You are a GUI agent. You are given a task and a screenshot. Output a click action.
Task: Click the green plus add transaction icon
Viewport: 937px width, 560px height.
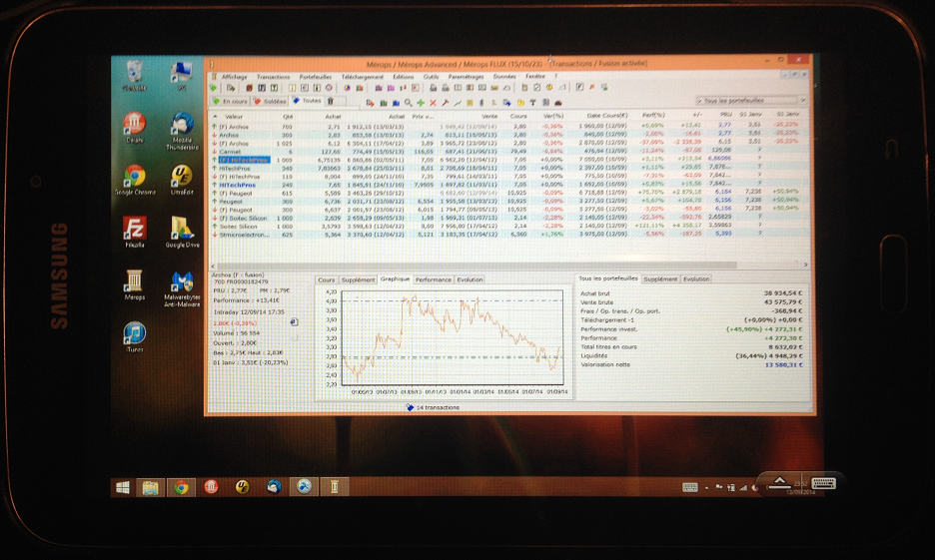point(421,103)
